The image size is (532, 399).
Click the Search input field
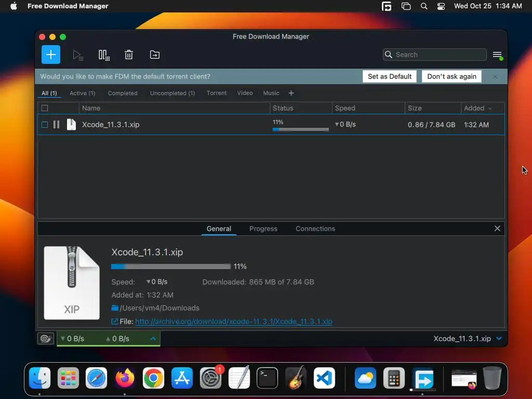tap(435, 55)
